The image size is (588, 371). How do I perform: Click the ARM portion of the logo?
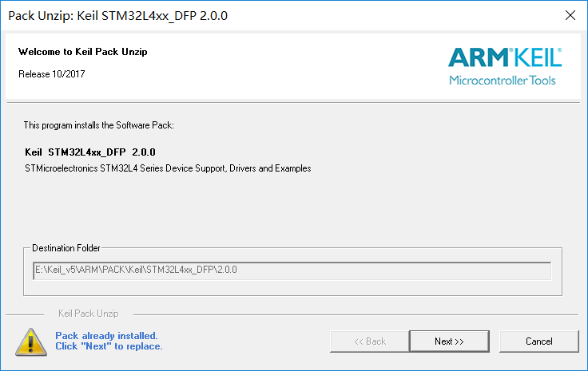(x=478, y=57)
